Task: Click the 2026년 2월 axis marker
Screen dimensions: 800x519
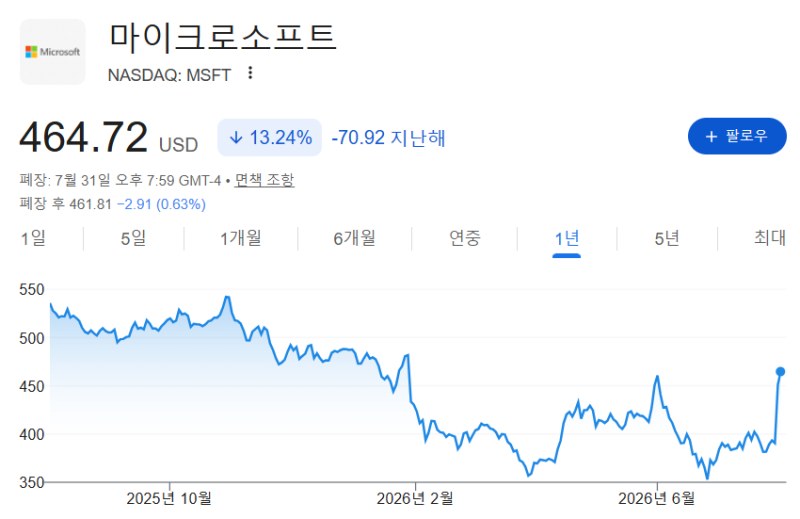Action: [x=415, y=498]
